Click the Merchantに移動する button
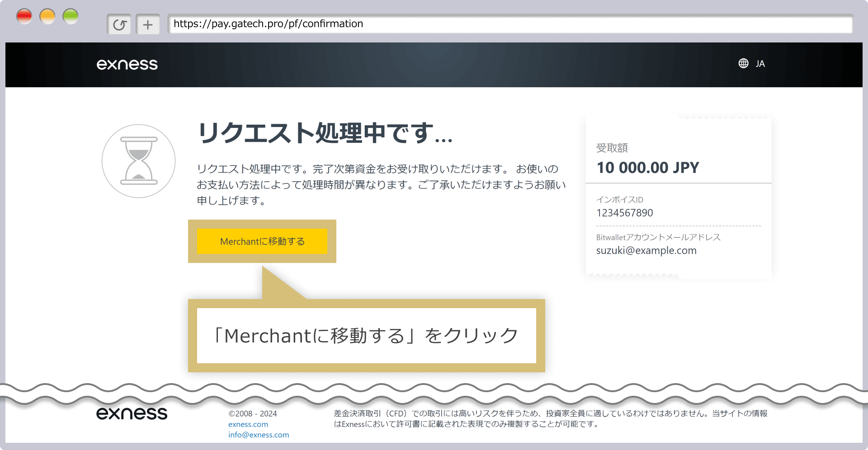868x450 pixels. point(262,241)
